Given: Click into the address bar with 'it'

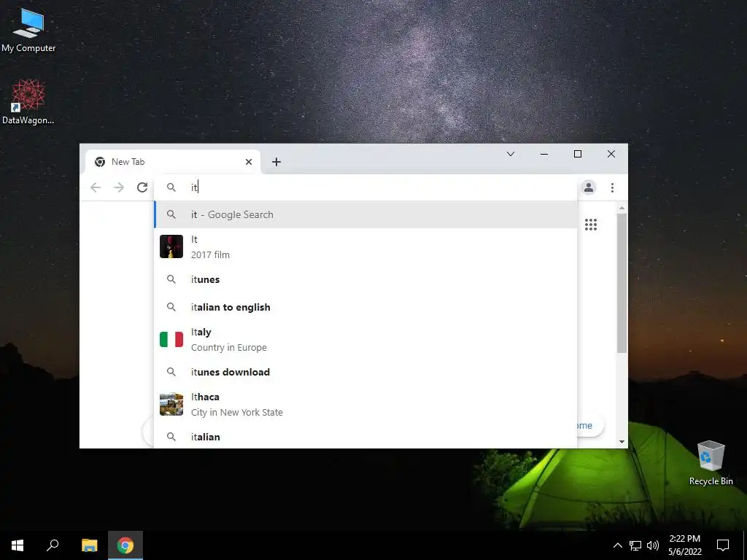Looking at the screenshot, I should point(365,187).
